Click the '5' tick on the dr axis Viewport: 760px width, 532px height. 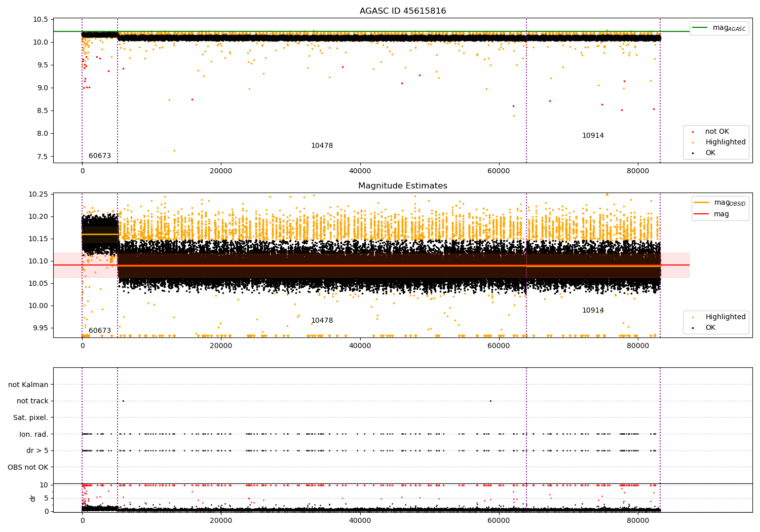[x=47, y=499]
